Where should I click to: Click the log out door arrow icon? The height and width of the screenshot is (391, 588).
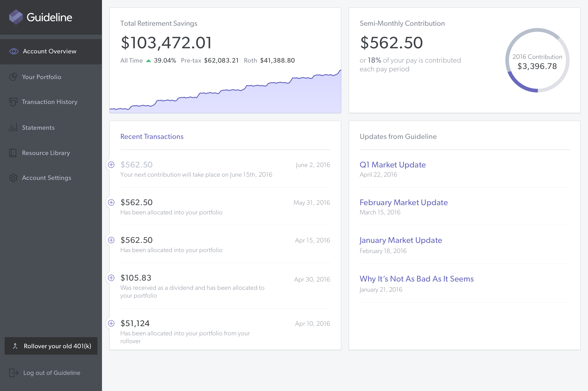click(14, 373)
